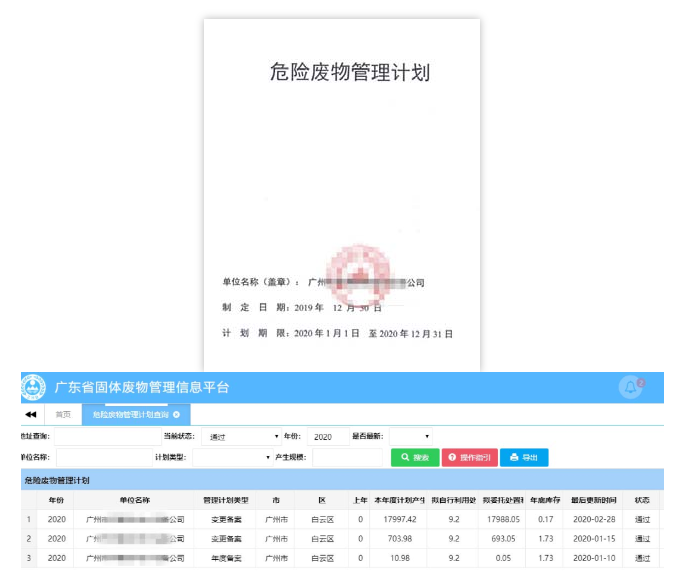Click the 广东省固体废物管理信息平台 title
The width and height of the screenshot is (675, 581).
(x=142, y=387)
